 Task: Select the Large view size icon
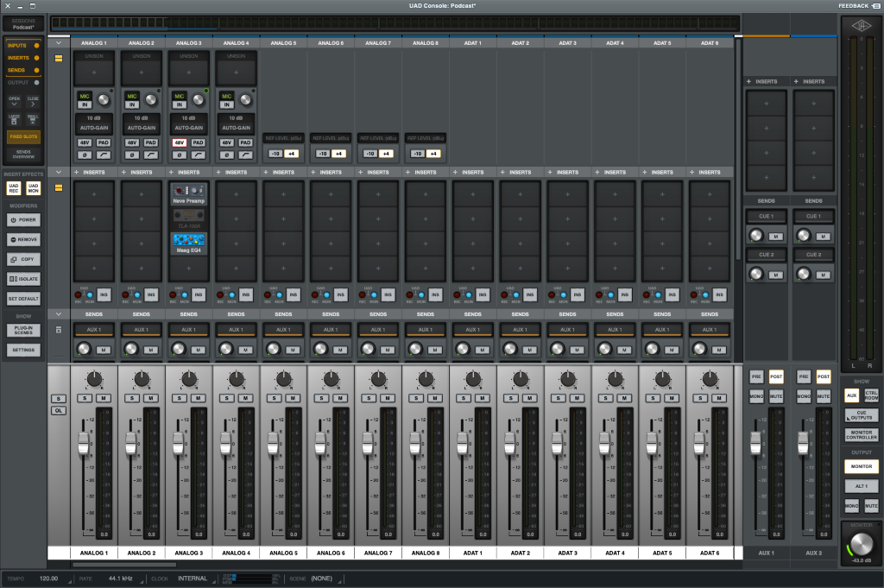tap(14, 120)
